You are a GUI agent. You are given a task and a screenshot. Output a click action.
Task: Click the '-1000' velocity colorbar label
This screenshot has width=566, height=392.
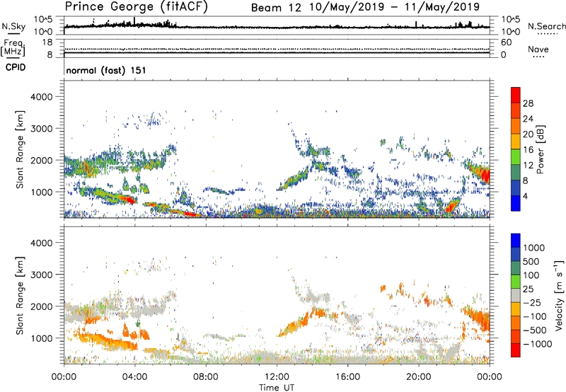tap(538, 344)
